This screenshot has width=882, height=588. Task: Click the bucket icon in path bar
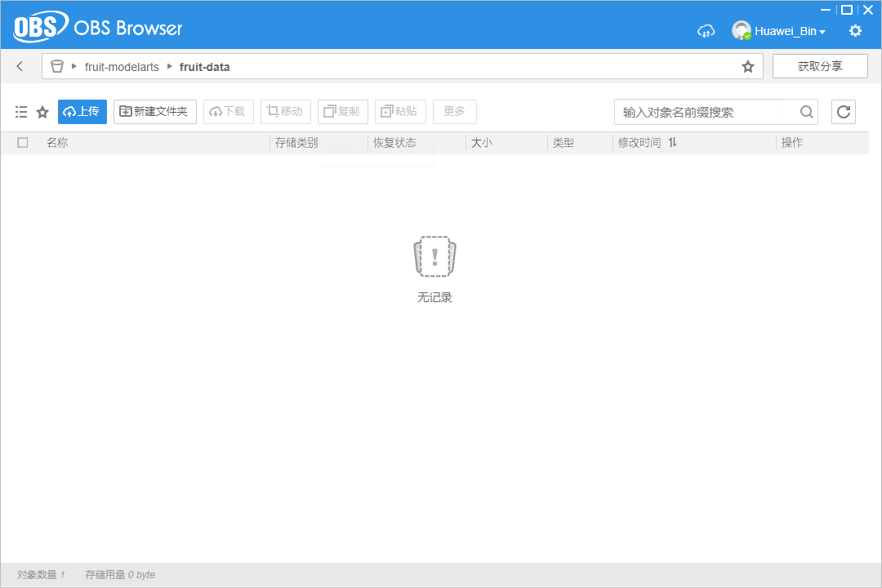click(x=57, y=66)
